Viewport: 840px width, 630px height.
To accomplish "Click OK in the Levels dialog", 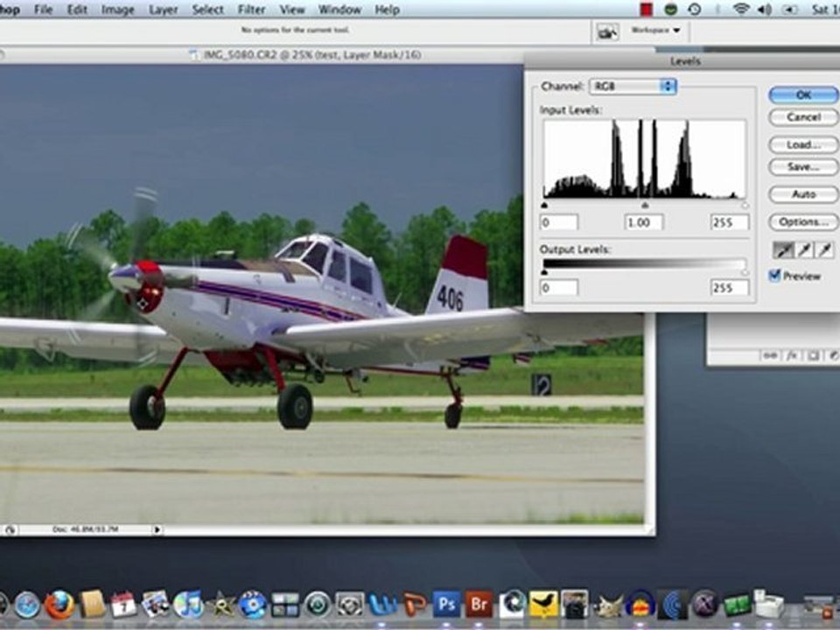I will [x=803, y=94].
